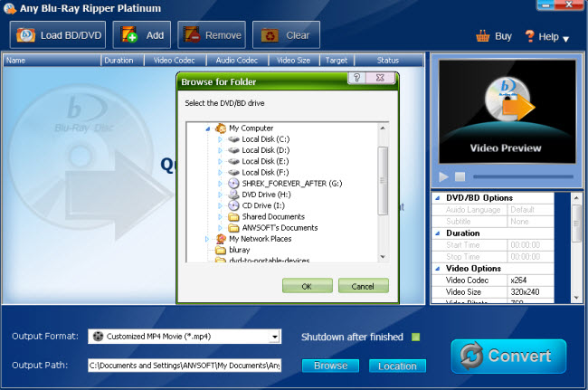Click the preview playback seek slider
588x390 pixels.
point(523,176)
